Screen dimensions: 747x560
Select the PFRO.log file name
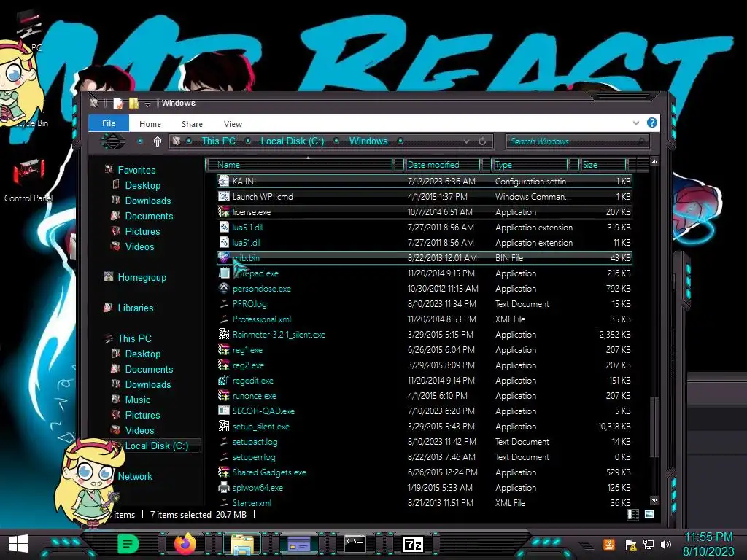coord(249,304)
